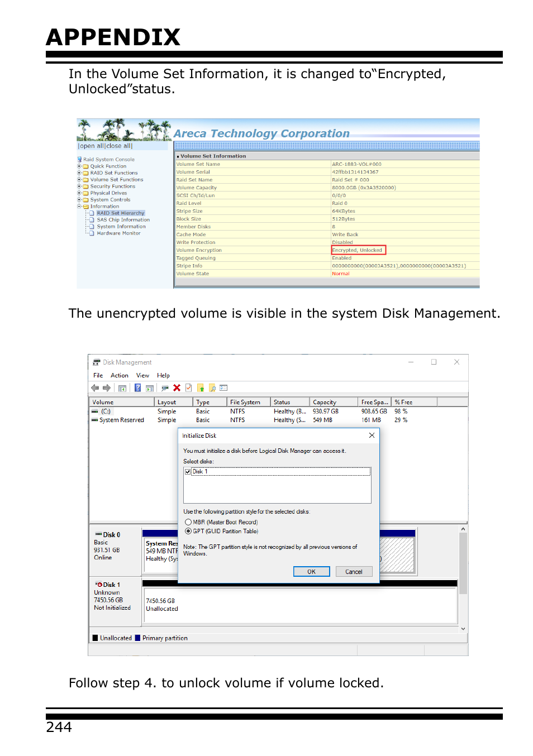Click the System Reserved volume drive icon
The image size is (533, 756).
[x=95, y=420]
